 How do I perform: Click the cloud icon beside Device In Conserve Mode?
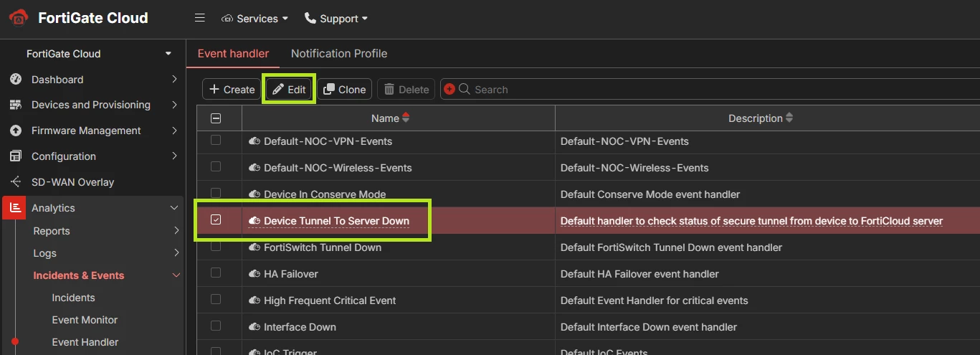click(254, 194)
